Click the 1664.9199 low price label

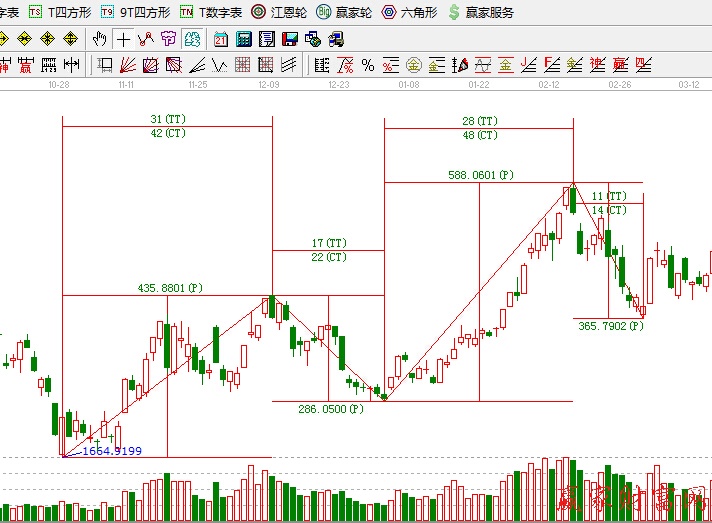coord(111,451)
